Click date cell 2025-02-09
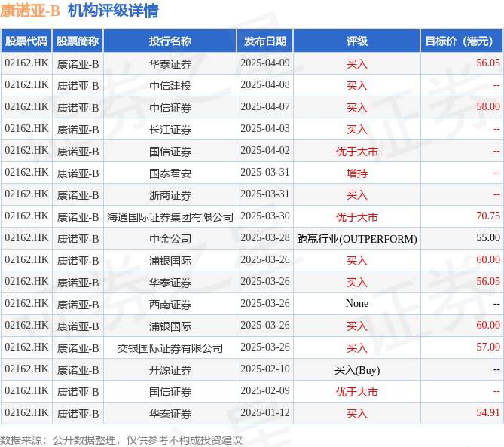 (x=265, y=391)
